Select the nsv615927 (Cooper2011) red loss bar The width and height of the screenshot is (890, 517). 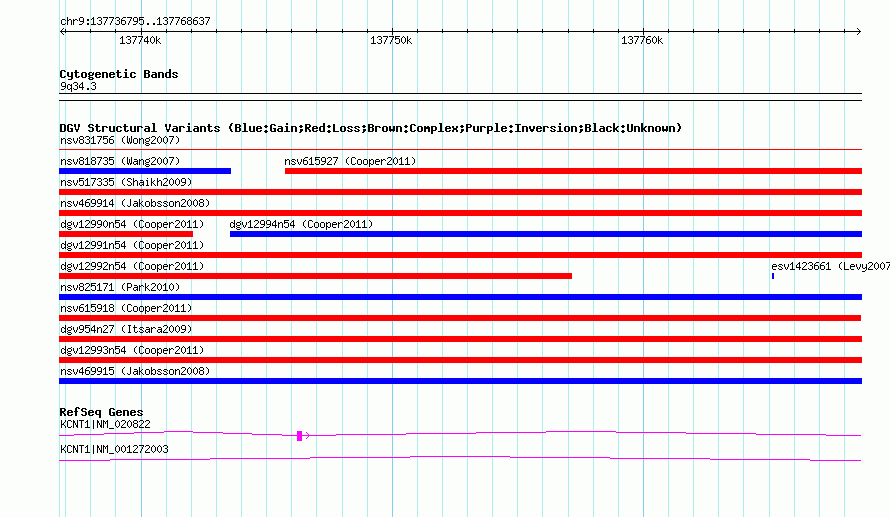tap(573, 171)
